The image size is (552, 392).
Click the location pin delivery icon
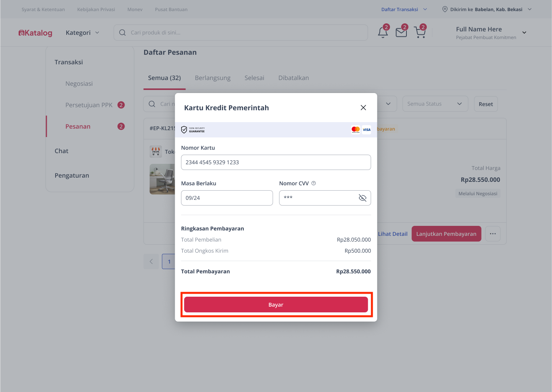pyautogui.click(x=445, y=9)
